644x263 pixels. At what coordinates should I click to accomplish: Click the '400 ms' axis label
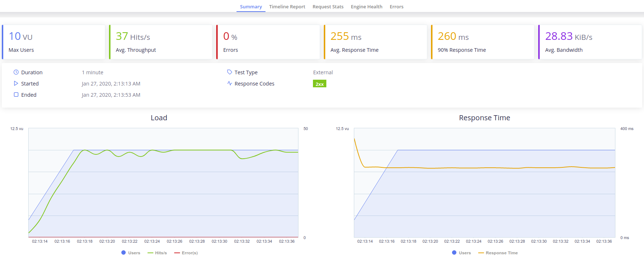click(x=627, y=129)
